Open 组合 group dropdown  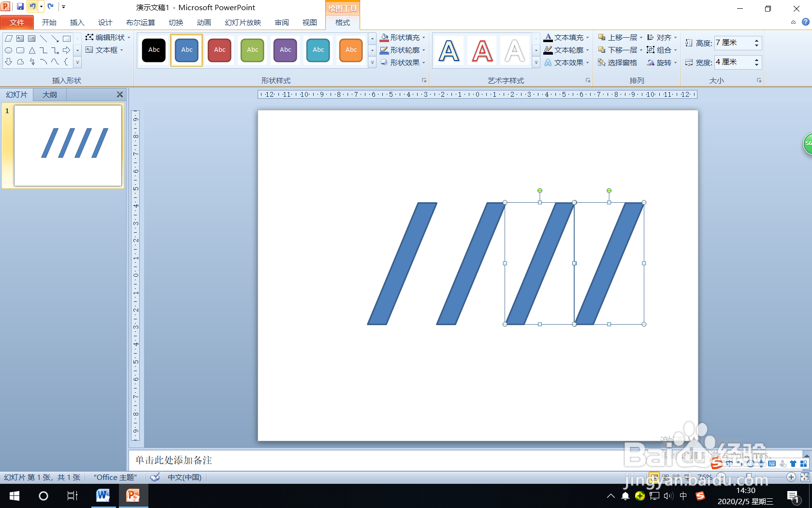tap(662, 50)
